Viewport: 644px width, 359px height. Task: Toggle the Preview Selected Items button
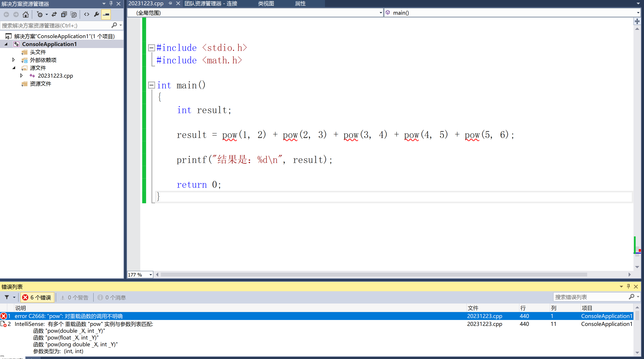point(106,14)
